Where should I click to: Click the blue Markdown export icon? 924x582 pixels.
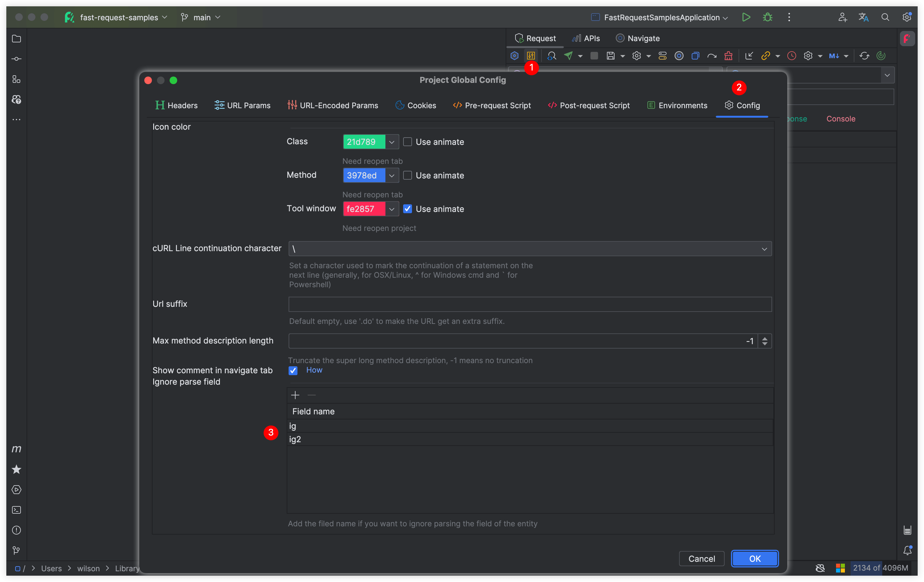(833, 56)
